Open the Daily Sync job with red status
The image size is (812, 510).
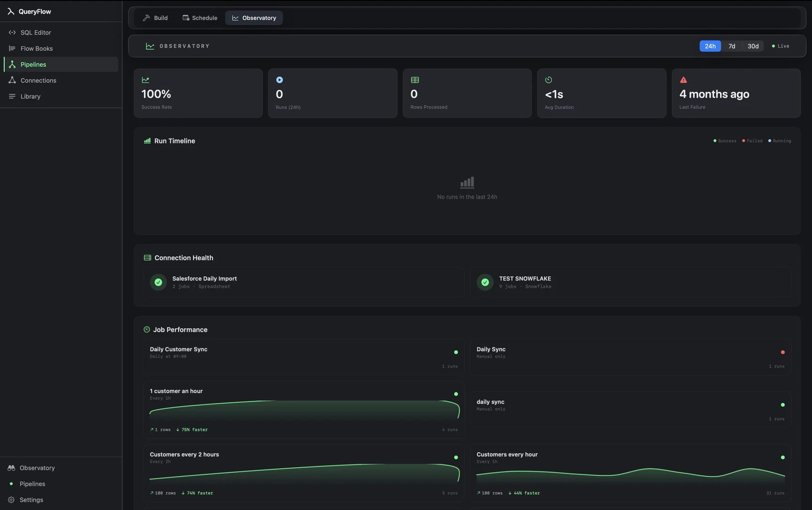(630, 357)
